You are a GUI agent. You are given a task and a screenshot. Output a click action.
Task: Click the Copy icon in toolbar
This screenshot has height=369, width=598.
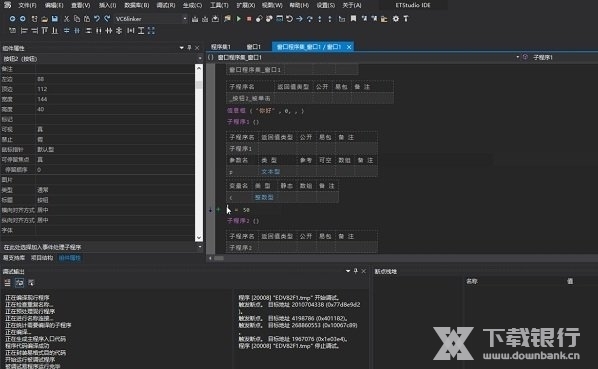77,19
